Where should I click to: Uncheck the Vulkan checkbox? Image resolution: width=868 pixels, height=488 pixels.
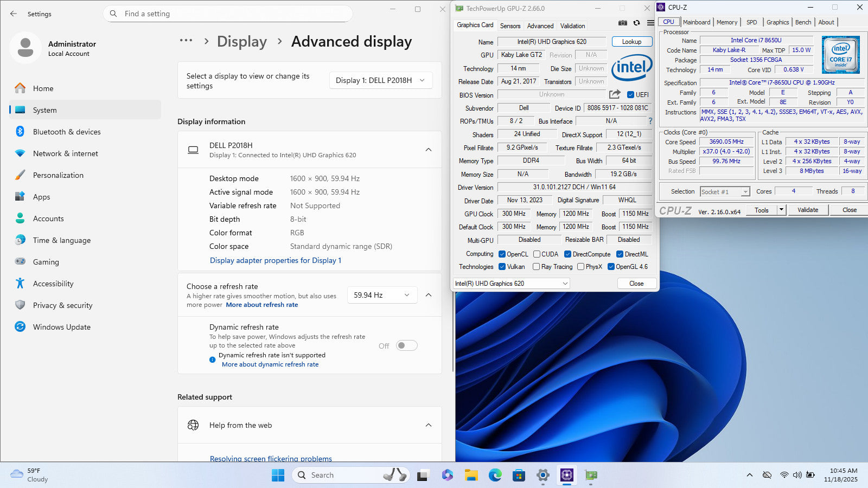pyautogui.click(x=502, y=267)
